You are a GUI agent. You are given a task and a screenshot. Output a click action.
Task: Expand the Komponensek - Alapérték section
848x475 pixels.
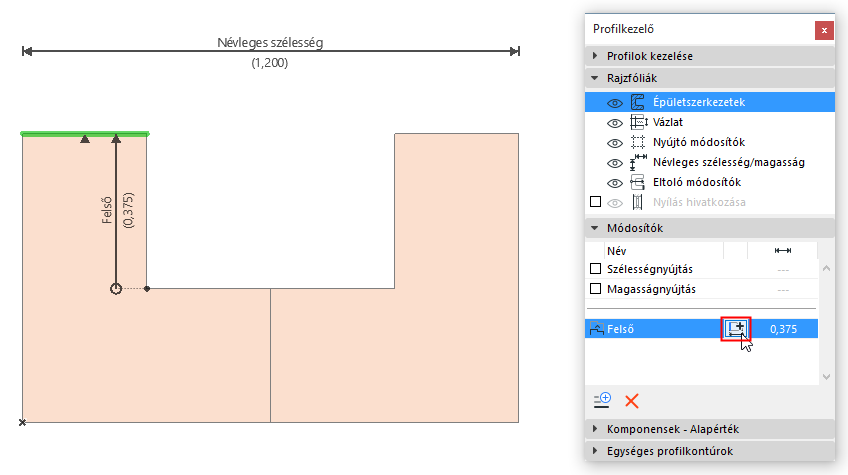[595, 428]
